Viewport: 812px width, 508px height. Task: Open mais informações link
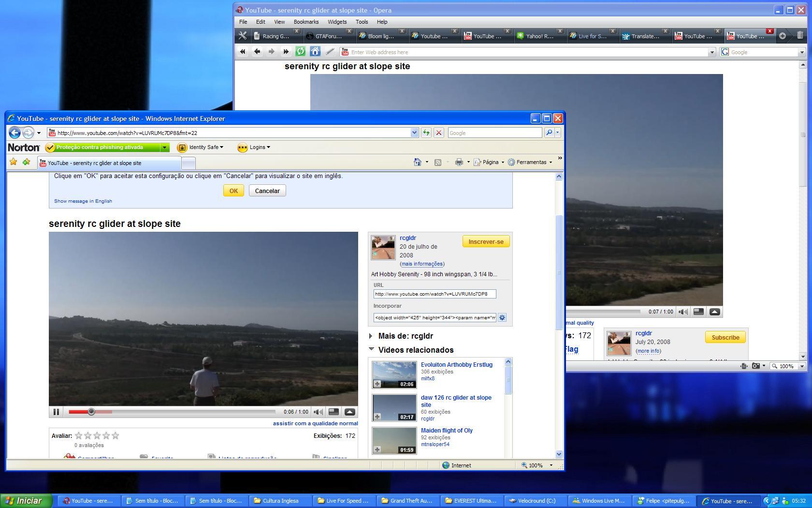click(422, 264)
